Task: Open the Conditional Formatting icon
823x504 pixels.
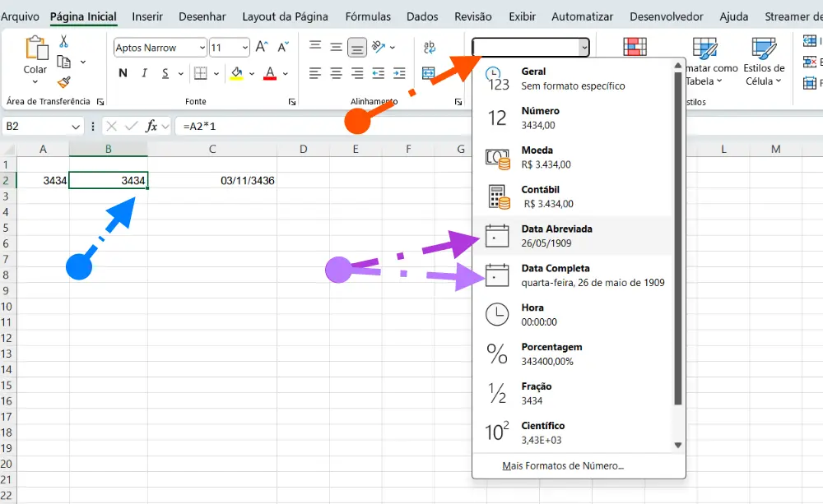Action: pos(635,47)
